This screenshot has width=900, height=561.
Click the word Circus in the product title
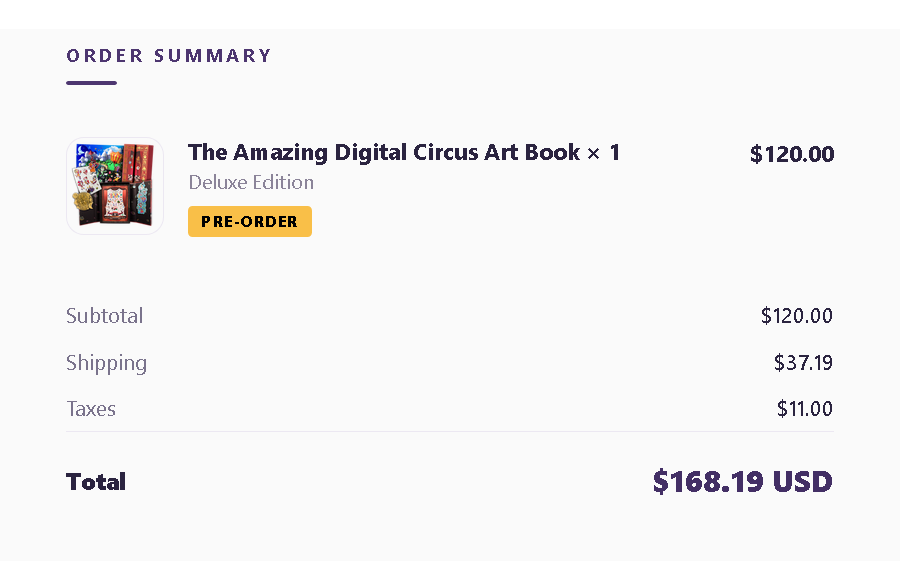click(x=446, y=152)
